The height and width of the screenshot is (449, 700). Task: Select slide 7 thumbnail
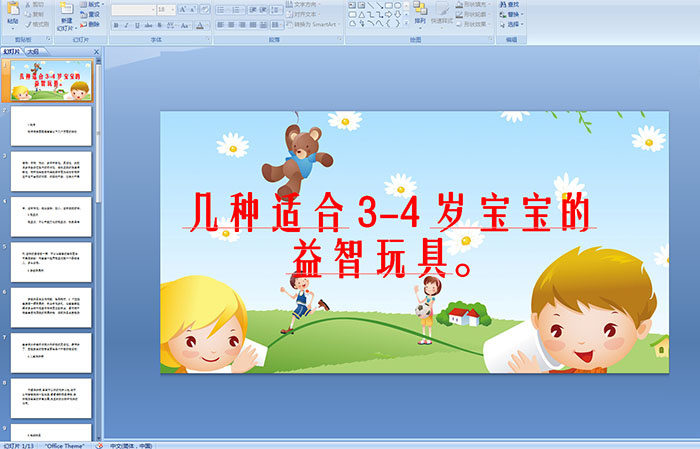pyautogui.click(x=51, y=353)
